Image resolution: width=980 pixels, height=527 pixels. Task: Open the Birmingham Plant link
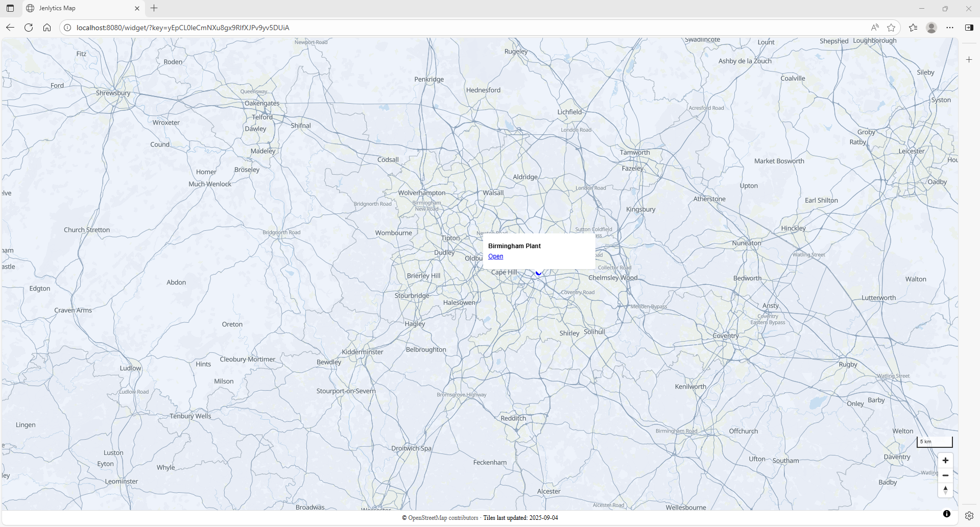pyautogui.click(x=495, y=256)
